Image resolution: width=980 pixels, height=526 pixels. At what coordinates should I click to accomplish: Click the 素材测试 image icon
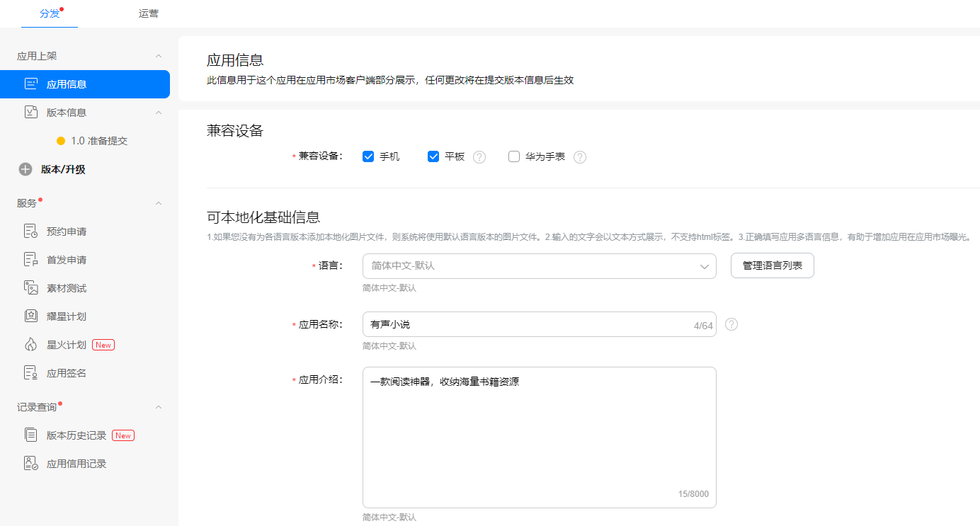coord(30,288)
